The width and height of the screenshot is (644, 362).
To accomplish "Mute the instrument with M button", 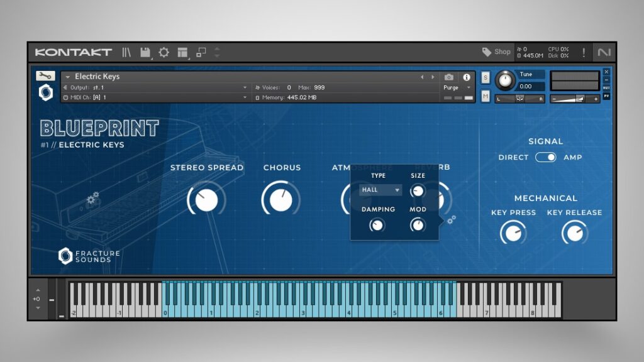I will 486,96.
